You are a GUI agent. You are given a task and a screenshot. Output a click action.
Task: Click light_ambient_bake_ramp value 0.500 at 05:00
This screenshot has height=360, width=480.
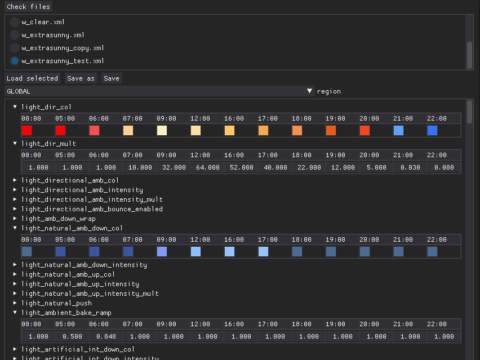point(72,337)
